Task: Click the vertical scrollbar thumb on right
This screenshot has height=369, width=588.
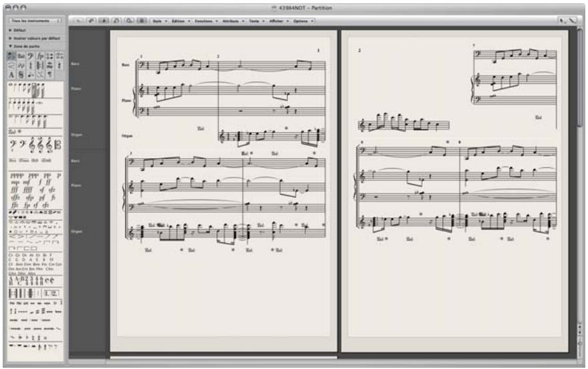Action: click(581, 77)
